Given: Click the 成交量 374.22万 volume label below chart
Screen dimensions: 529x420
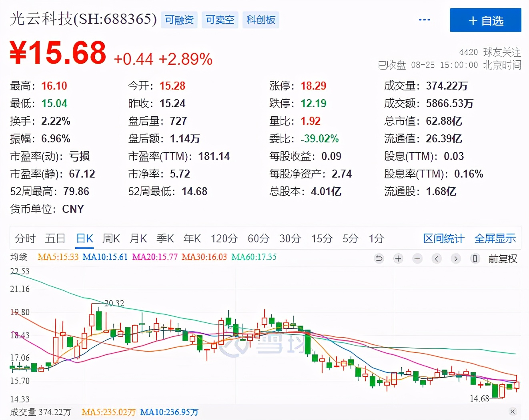Looking at the screenshot, I should [41, 412].
